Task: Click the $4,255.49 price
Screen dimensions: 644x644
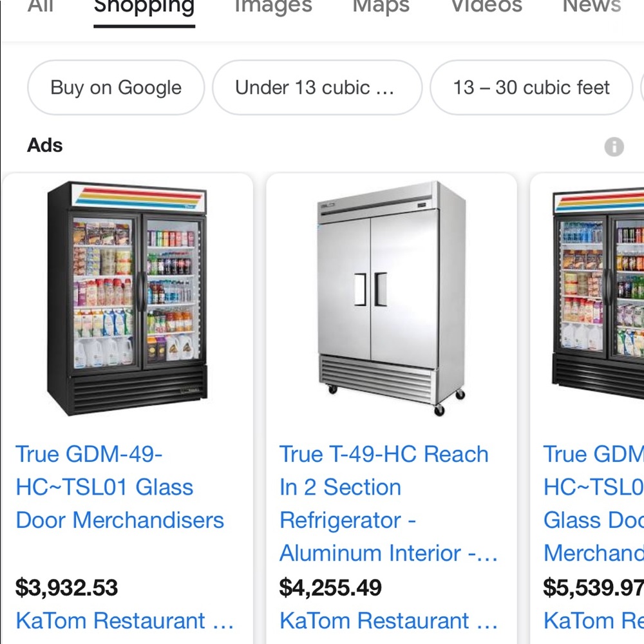Action: [x=330, y=587]
